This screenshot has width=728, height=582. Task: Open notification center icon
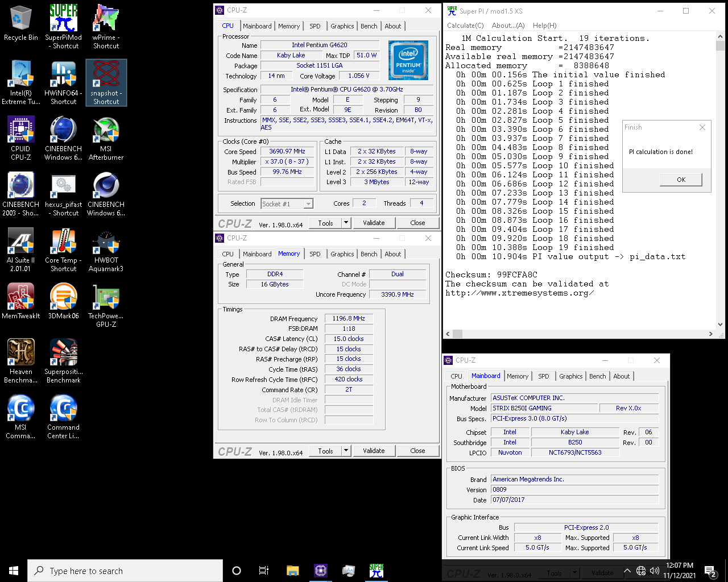(x=710, y=571)
